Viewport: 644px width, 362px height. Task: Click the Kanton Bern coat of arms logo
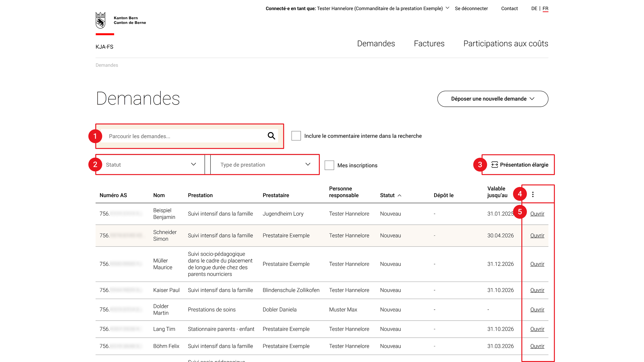(100, 20)
